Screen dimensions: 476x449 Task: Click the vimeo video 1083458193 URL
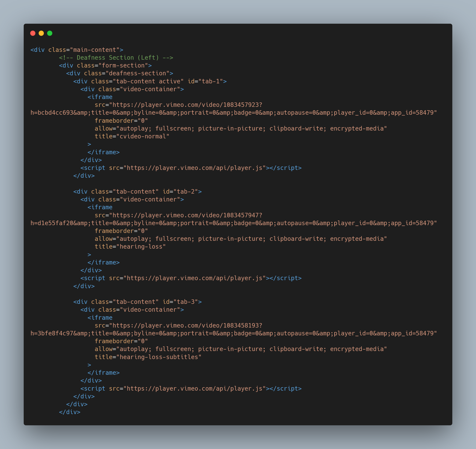pyautogui.click(x=187, y=325)
